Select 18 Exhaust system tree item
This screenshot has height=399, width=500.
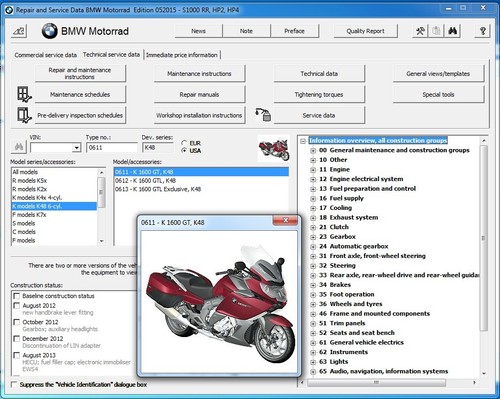[348, 218]
